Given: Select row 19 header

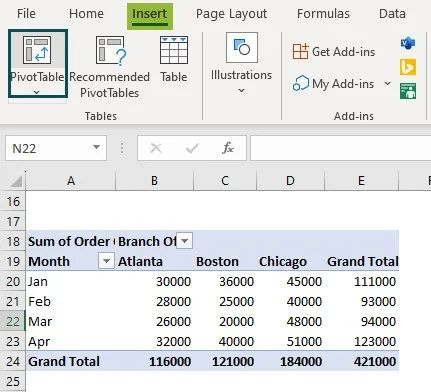Looking at the screenshot, I should 13,261.
